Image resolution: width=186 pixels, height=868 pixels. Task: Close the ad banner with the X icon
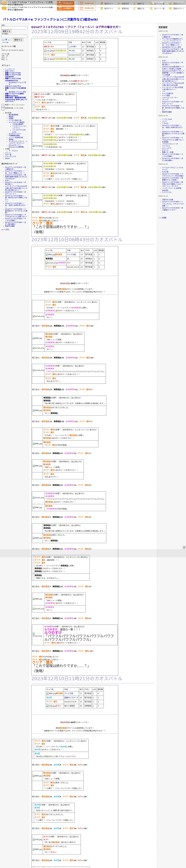pos(184,548)
